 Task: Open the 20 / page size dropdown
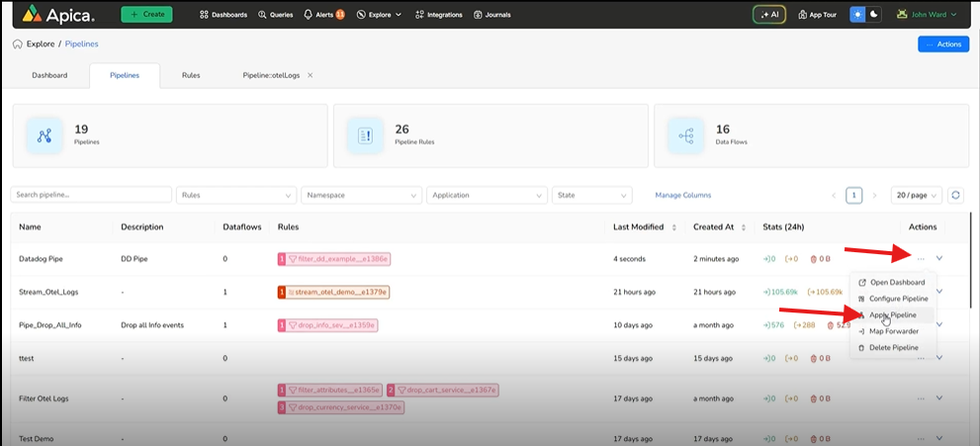tap(915, 196)
